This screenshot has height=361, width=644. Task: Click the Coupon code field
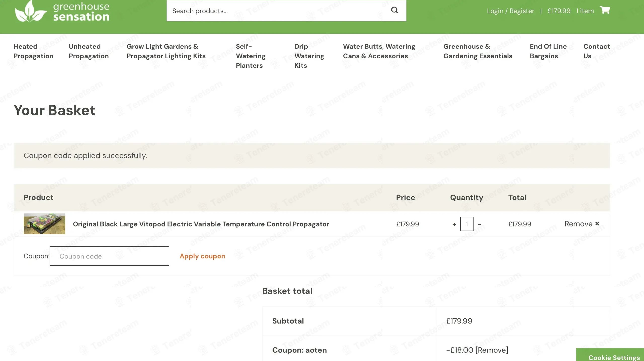point(109,256)
